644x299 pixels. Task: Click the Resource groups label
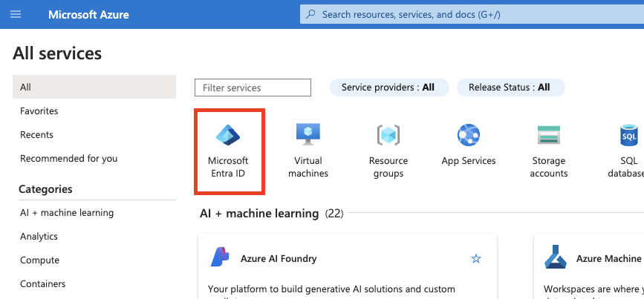pos(388,167)
